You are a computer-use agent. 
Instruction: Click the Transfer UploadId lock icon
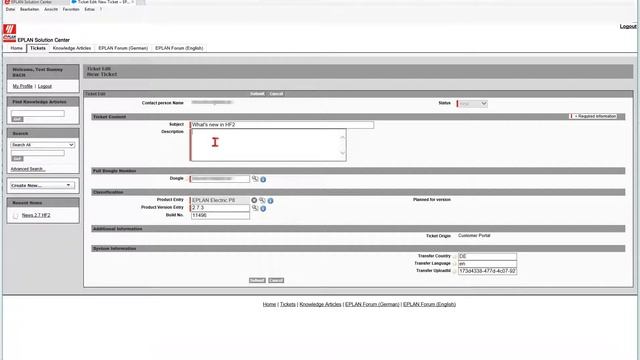click(x=454, y=271)
